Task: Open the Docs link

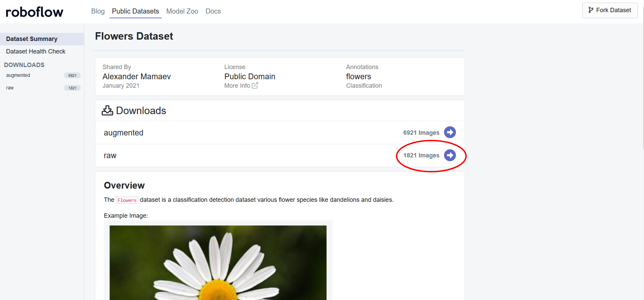Action: pyautogui.click(x=213, y=11)
